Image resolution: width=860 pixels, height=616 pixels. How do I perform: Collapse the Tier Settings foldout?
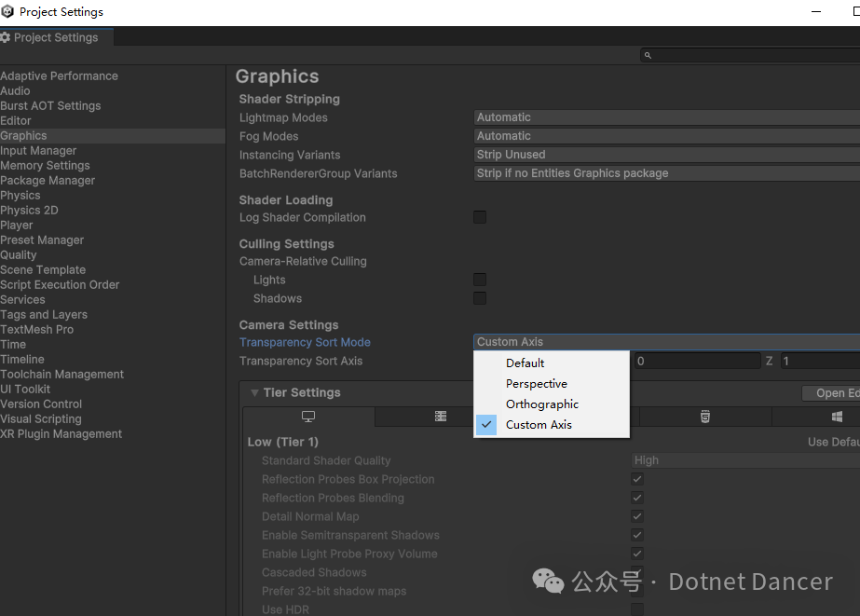pos(254,392)
